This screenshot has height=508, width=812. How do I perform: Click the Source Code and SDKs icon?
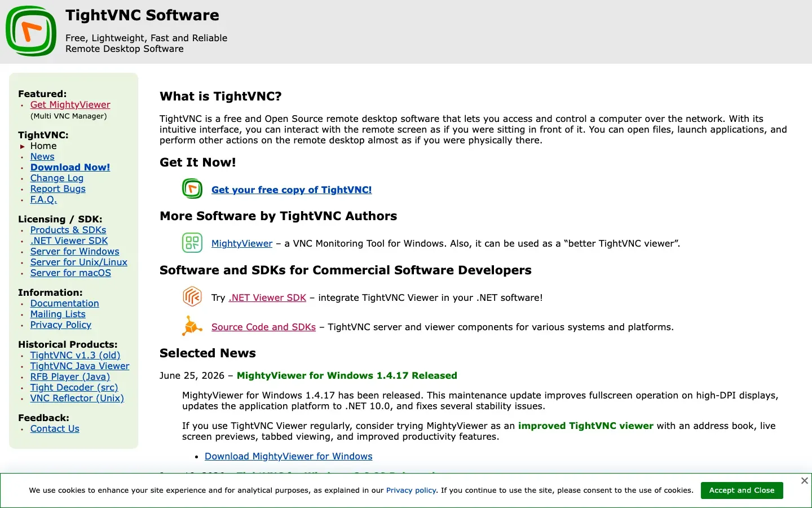tap(192, 326)
